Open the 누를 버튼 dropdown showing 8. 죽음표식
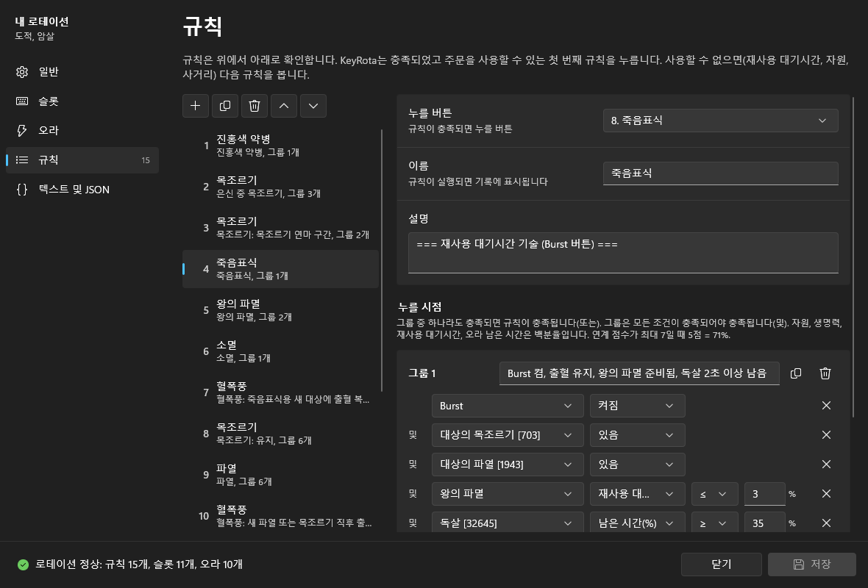Image resolution: width=868 pixels, height=588 pixels. point(720,121)
